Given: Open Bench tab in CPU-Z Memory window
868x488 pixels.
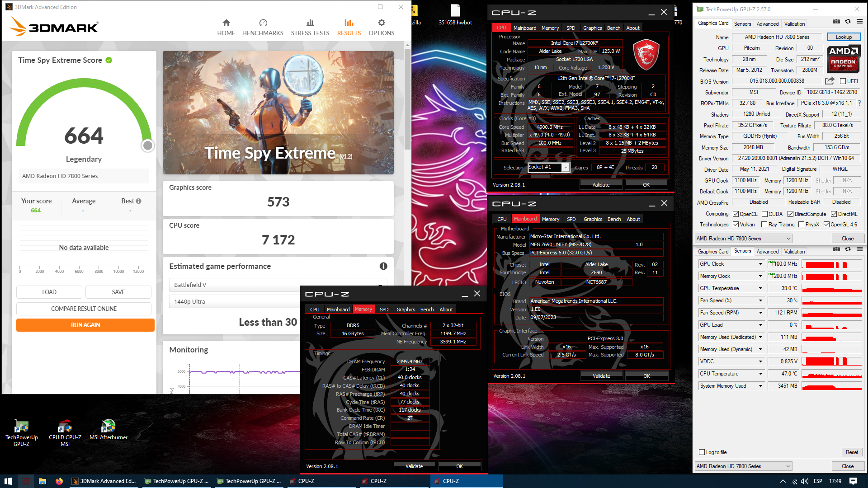Looking at the screenshot, I should coord(427,310).
